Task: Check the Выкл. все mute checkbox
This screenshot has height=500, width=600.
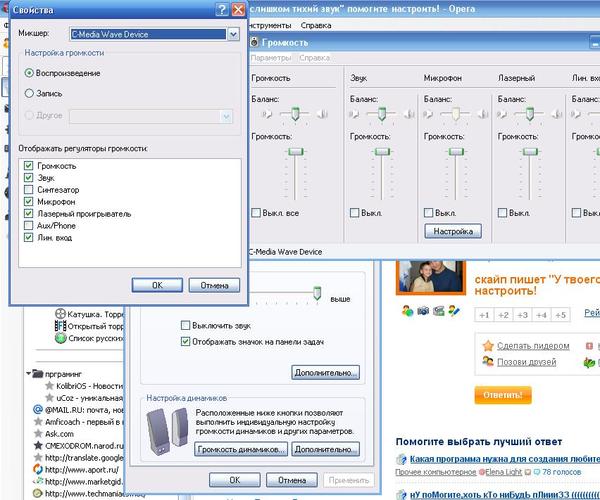Action: 256,213
